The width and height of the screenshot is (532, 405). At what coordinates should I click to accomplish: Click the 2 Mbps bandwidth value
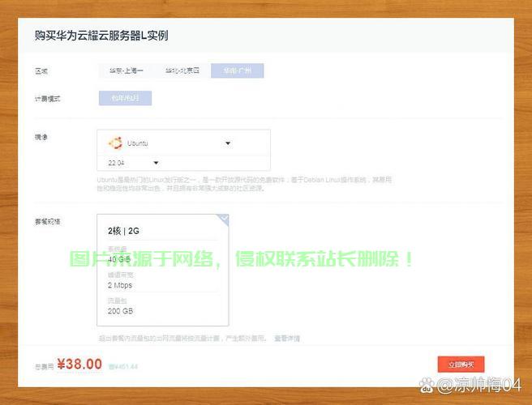coord(120,285)
